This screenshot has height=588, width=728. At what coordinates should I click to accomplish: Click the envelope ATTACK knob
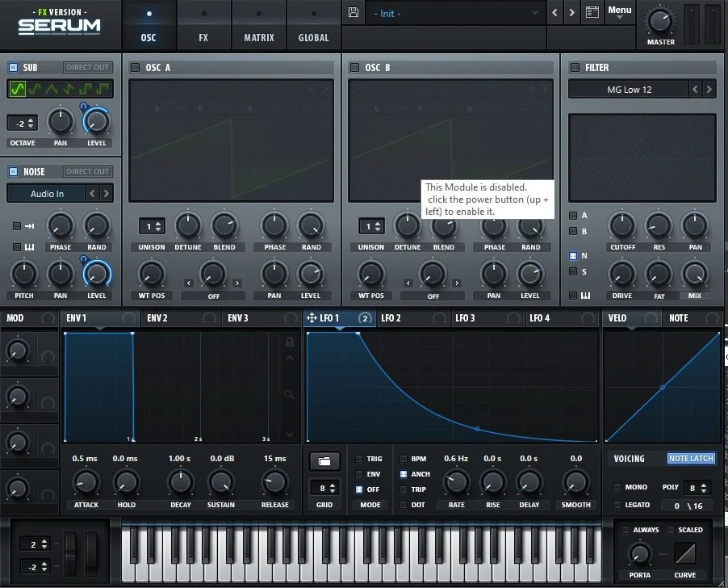[86, 482]
